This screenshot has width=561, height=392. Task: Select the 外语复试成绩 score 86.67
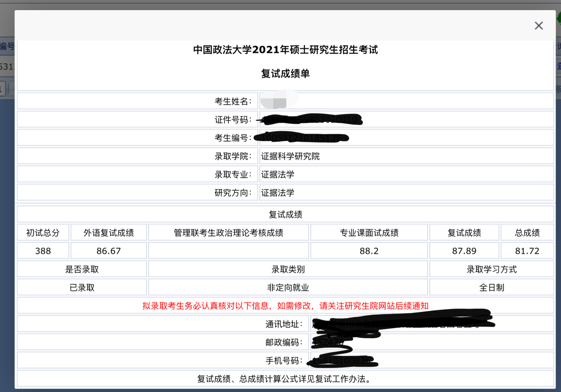109,251
